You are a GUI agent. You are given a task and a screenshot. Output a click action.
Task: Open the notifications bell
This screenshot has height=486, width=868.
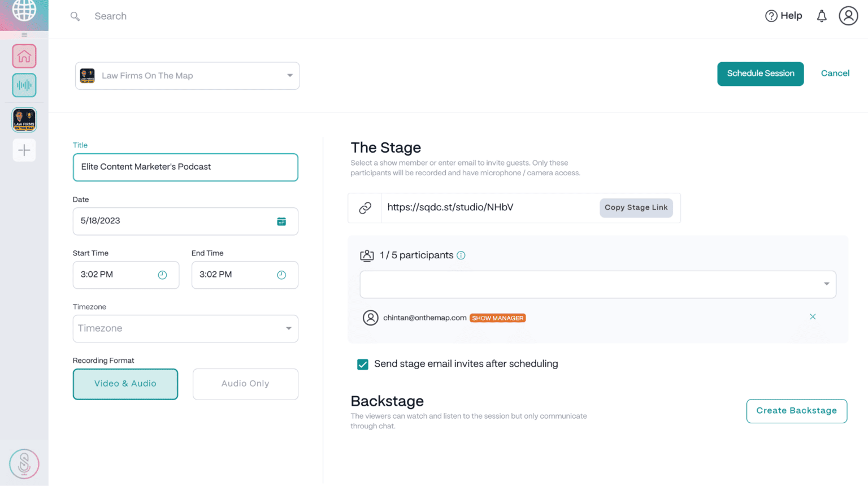(x=822, y=16)
